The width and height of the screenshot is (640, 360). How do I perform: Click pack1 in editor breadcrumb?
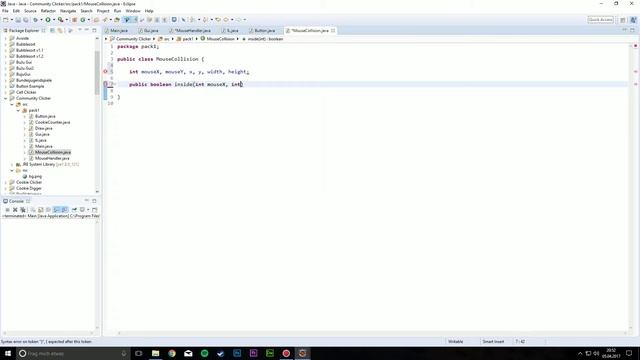tap(187, 39)
